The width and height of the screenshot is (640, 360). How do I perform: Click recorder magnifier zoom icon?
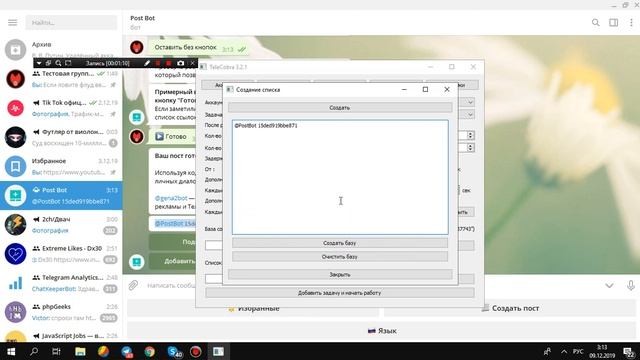point(58,63)
